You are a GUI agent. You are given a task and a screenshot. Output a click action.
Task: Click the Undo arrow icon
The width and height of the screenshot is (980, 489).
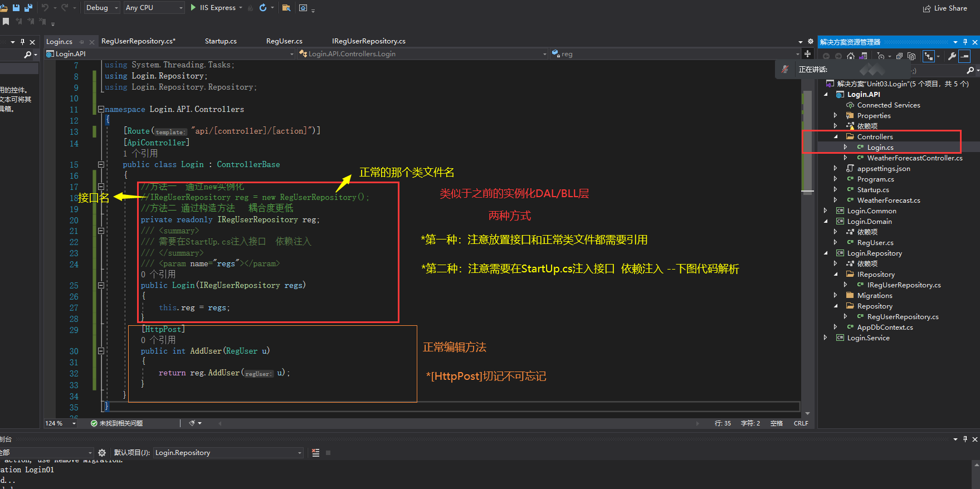(45, 8)
